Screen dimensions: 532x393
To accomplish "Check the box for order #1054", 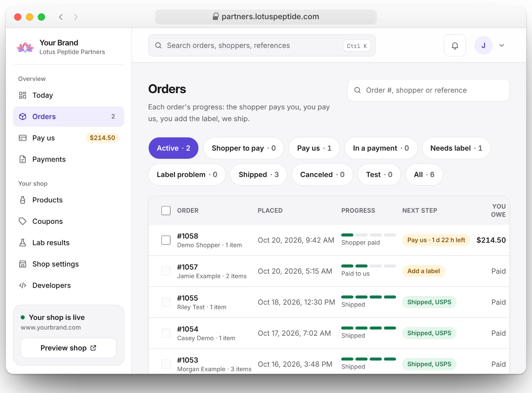I will (166, 333).
